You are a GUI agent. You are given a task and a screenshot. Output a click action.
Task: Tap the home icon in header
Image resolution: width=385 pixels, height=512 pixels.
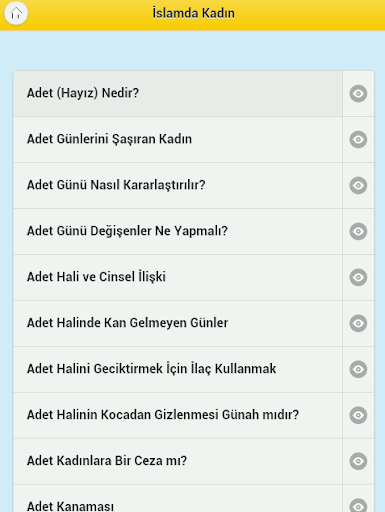tap(16, 13)
